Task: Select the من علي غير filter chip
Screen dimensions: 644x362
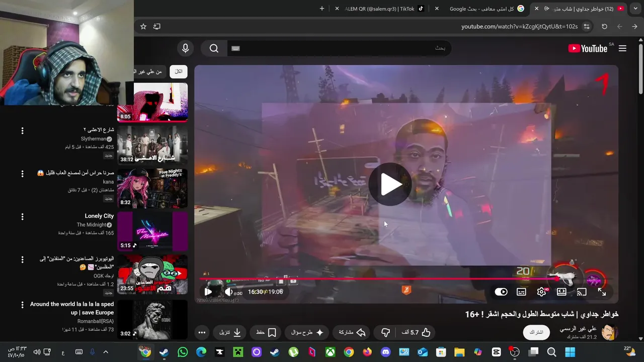Action: (149, 72)
